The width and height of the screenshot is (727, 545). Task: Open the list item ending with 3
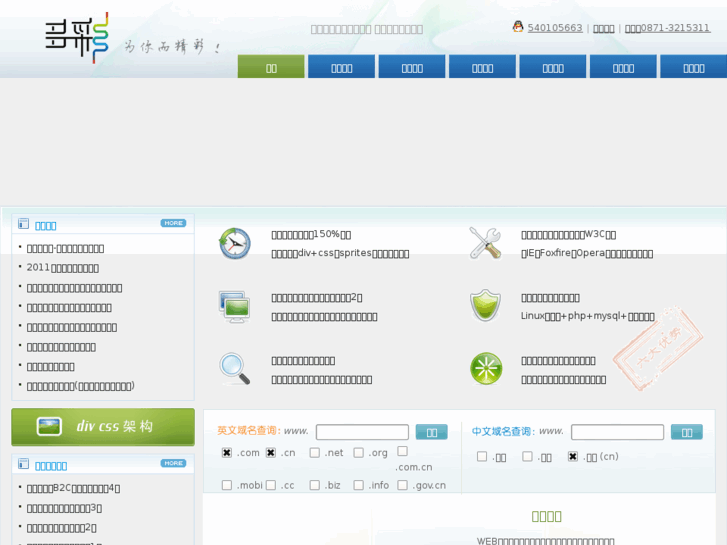pyautogui.click(x=64, y=508)
